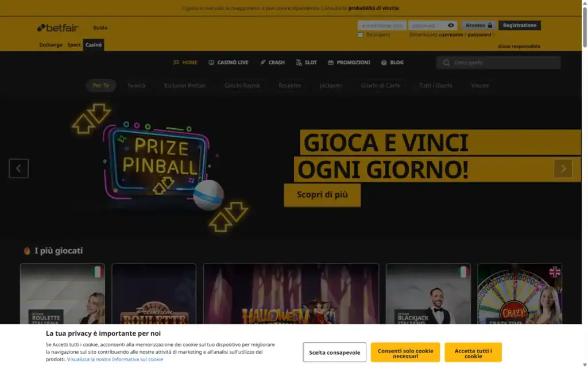Open Informativa sui cookie link

[115, 359]
